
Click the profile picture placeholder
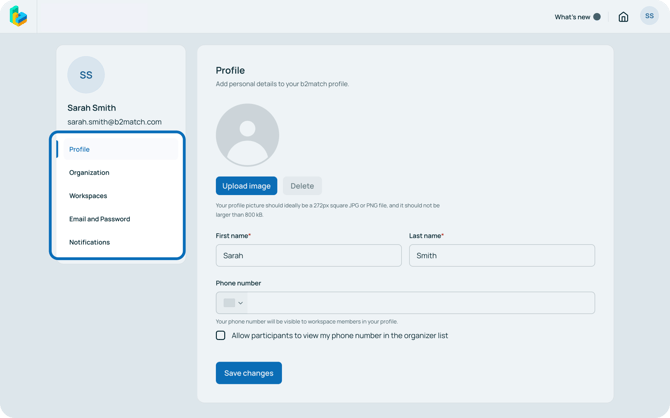point(247,135)
